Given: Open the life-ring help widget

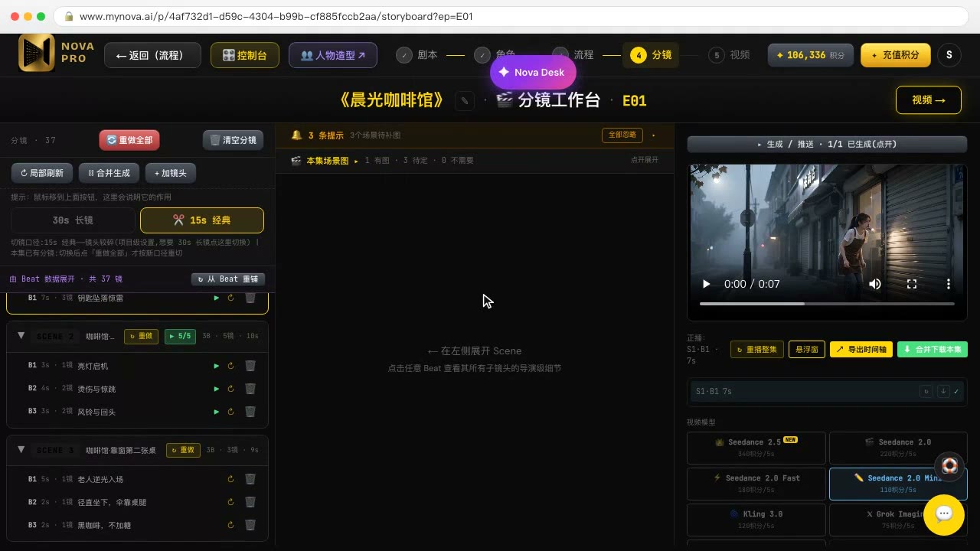Looking at the screenshot, I should point(949,466).
